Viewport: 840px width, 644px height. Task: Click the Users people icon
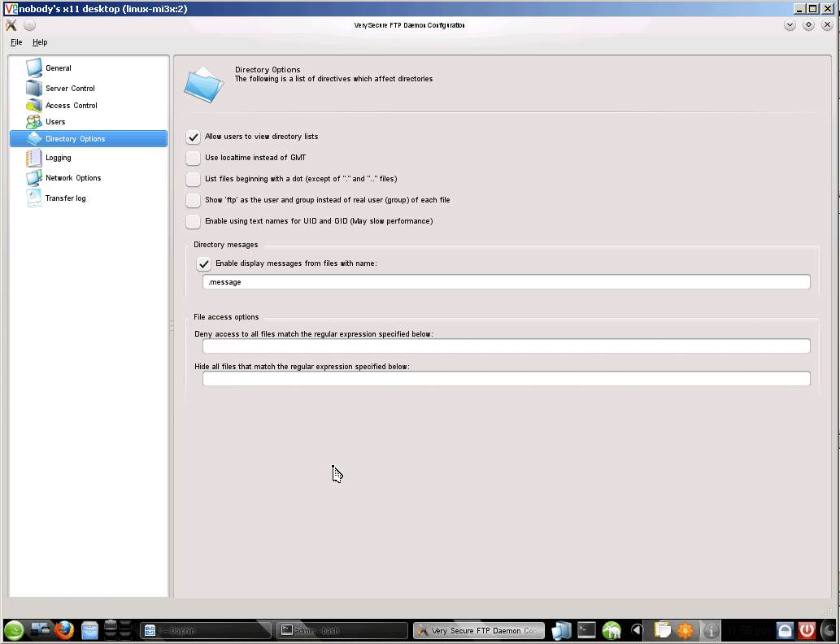click(34, 122)
